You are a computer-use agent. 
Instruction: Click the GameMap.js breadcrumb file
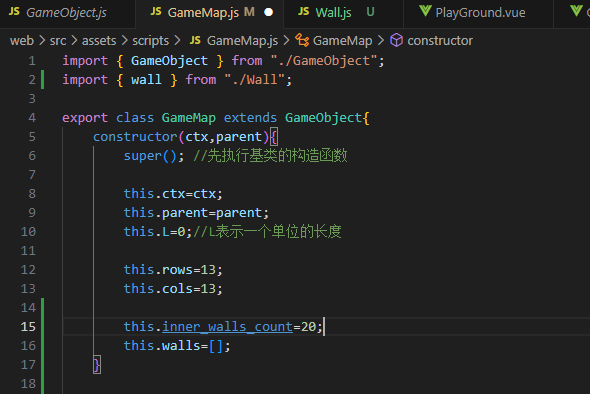[x=242, y=41]
